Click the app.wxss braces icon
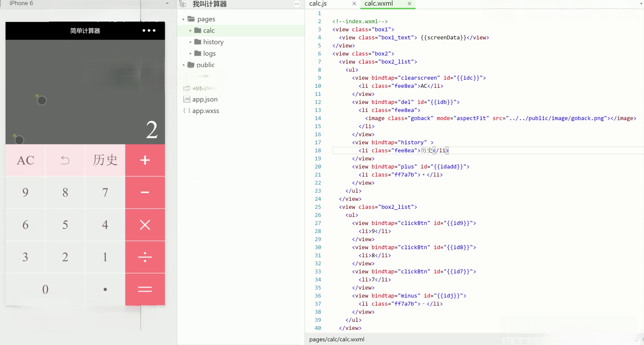Viewport: 644px width, 345px height. (x=187, y=111)
